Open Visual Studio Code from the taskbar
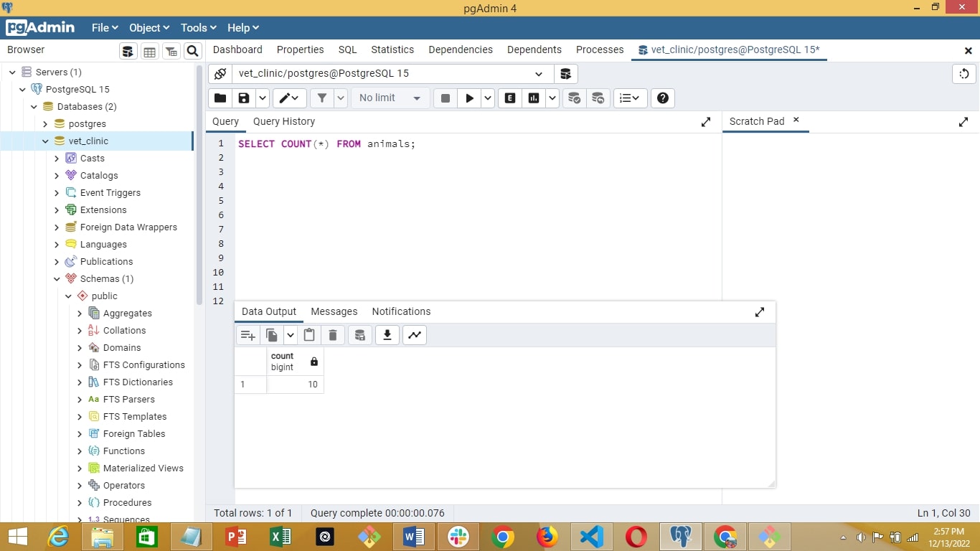Image resolution: width=980 pixels, height=551 pixels. (x=592, y=537)
